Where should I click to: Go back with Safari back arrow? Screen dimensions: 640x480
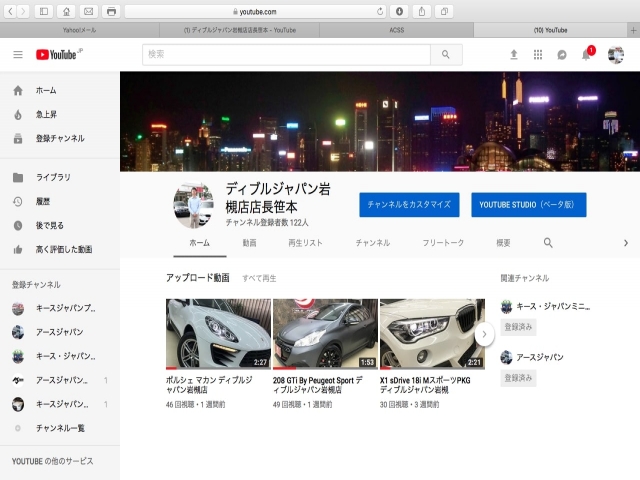point(11,11)
